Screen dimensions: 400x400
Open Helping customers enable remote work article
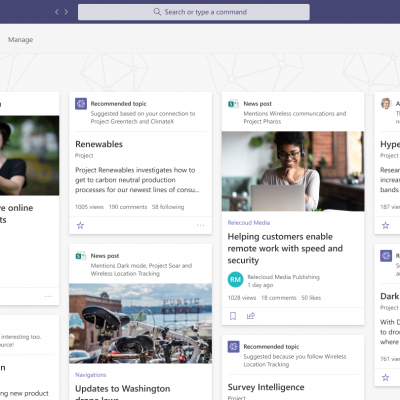pyautogui.click(x=285, y=248)
